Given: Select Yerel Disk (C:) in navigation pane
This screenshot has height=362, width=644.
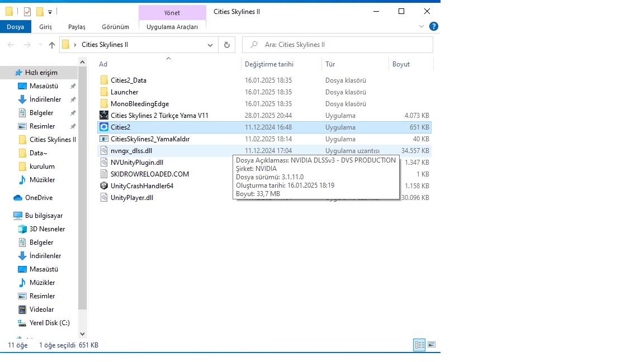Looking at the screenshot, I should click(x=49, y=323).
